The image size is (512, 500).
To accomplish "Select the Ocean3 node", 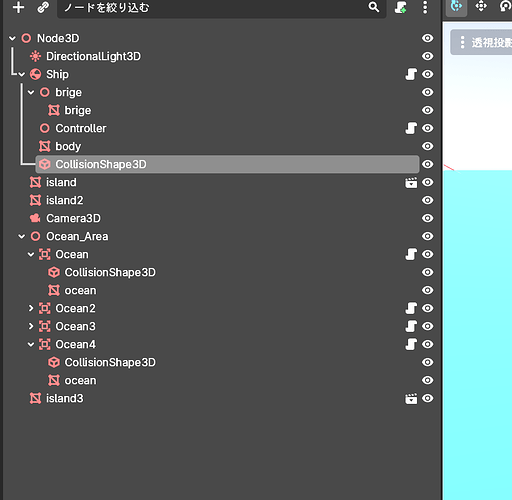I will [x=75, y=326].
